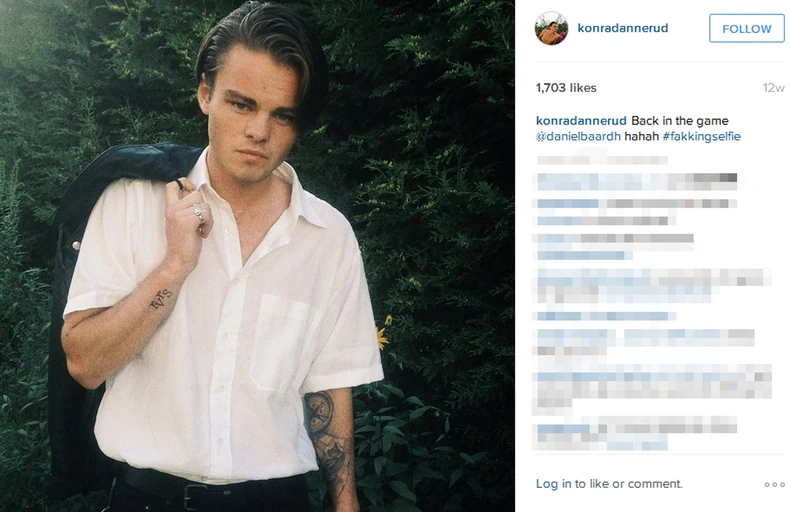Viewport: 790px width, 512px height.
Task: Open the konradannerud username in the header
Action: pyautogui.click(x=623, y=28)
